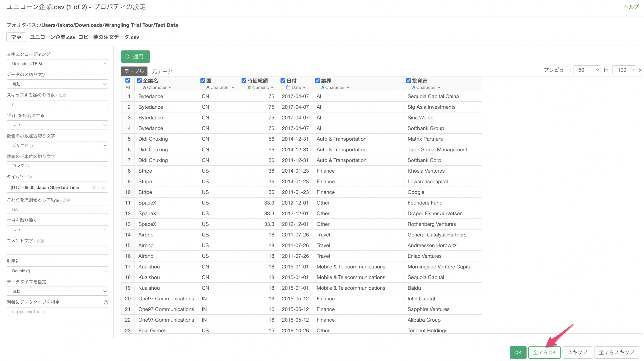Select the Sina Weibo cell
The image size is (644, 361).
443,118
